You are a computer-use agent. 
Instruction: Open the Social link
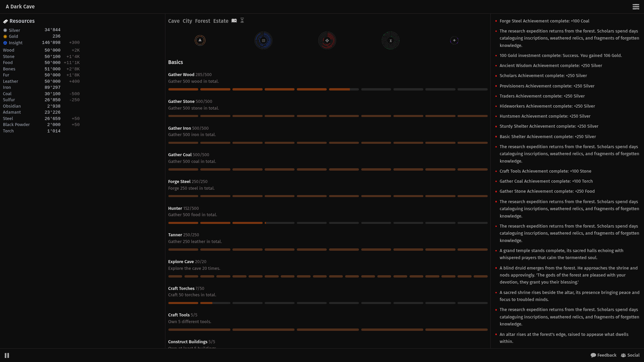click(630, 355)
